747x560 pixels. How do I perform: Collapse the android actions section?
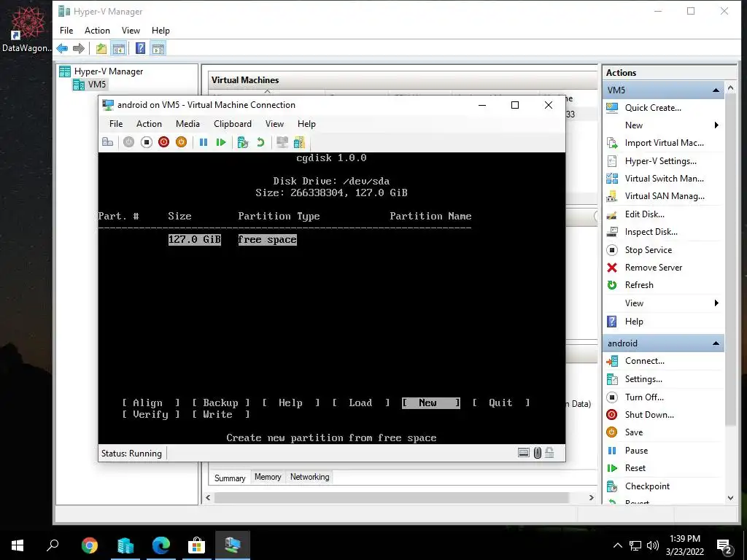[x=716, y=343]
